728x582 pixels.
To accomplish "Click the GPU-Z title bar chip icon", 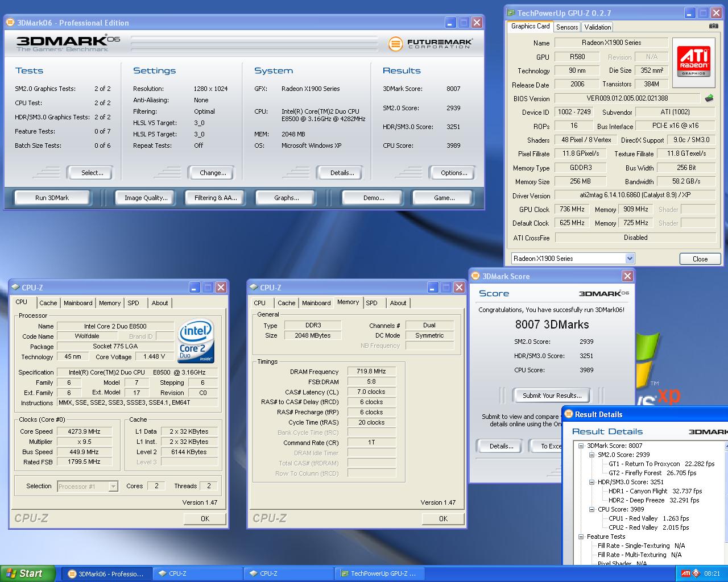I will [511, 13].
